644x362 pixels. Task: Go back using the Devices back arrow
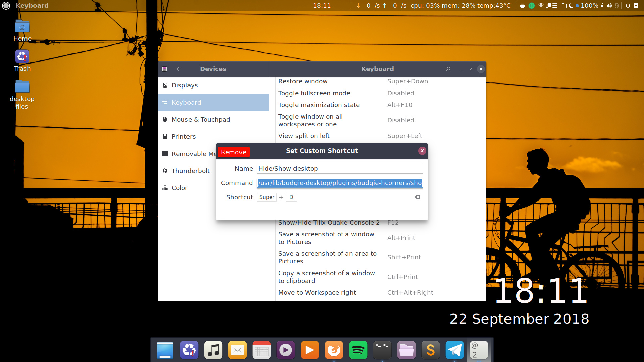[178, 69]
